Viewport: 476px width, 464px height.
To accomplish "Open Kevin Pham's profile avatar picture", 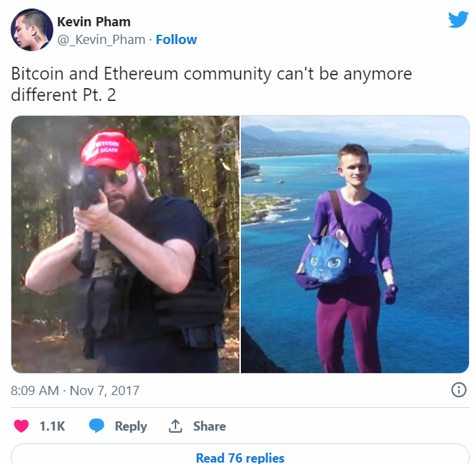I will pyautogui.click(x=32, y=30).
